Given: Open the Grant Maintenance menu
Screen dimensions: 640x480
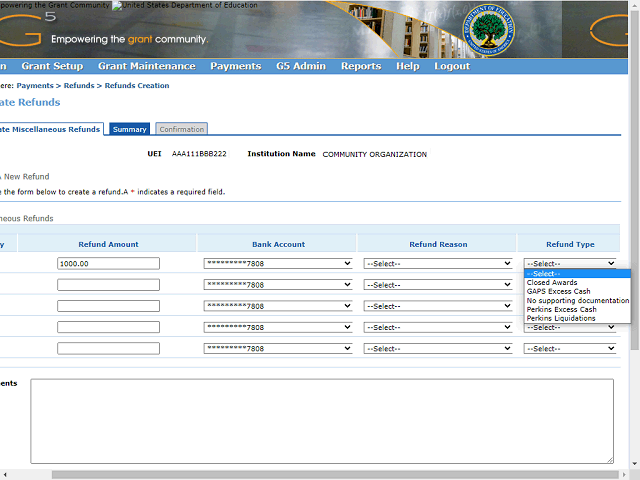Looking at the screenshot, I should tap(146, 66).
